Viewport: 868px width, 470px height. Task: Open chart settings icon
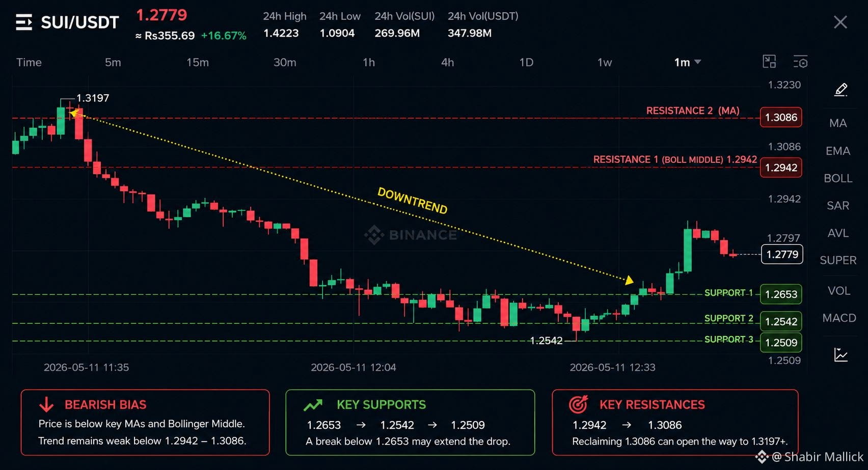(800, 62)
